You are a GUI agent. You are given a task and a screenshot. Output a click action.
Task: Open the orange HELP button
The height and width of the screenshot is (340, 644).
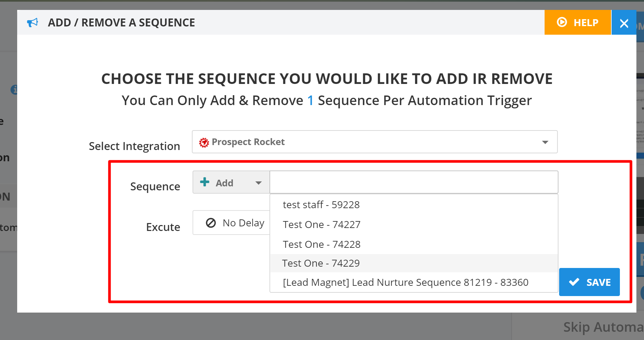point(577,22)
